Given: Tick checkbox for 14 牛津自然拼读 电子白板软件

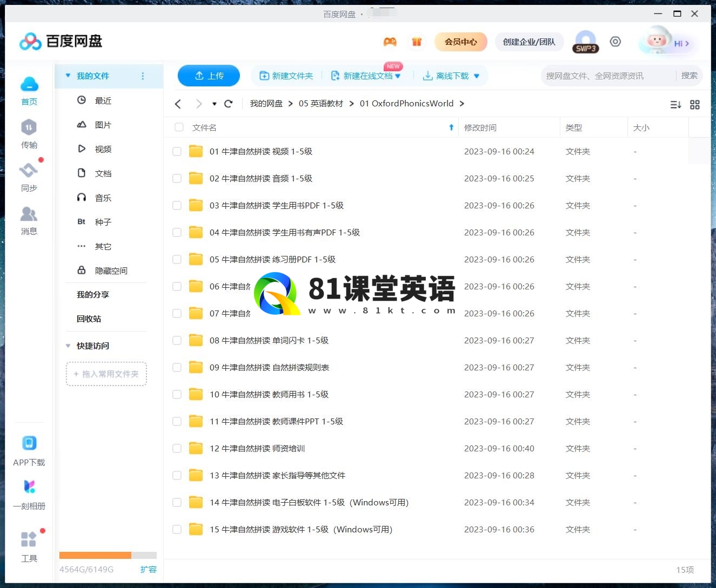Looking at the screenshot, I should 177,503.
